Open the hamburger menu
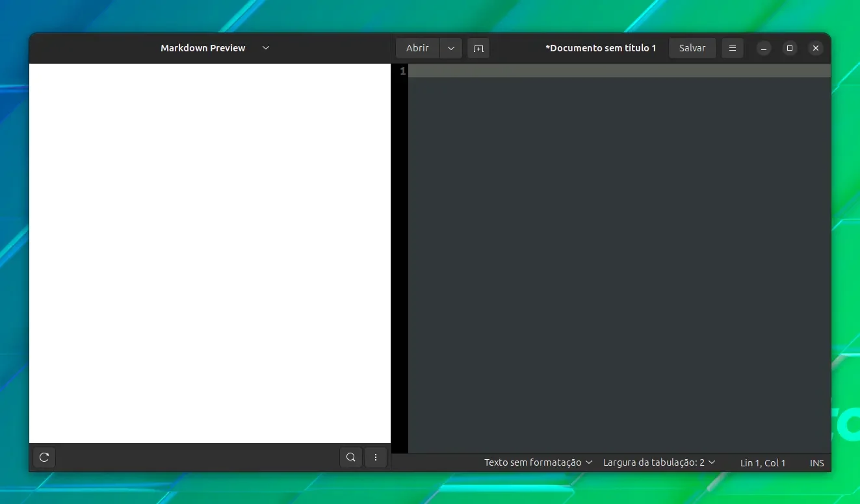 pyautogui.click(x=733, y=48)
